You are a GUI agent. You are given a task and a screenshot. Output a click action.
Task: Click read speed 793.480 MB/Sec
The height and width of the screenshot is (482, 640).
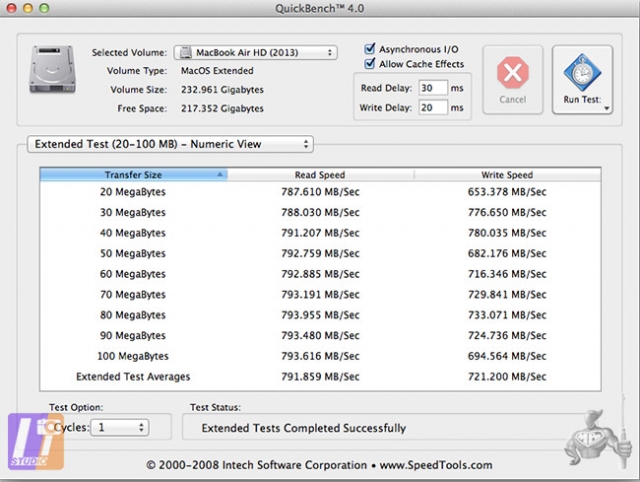click(x=320, y=335)
